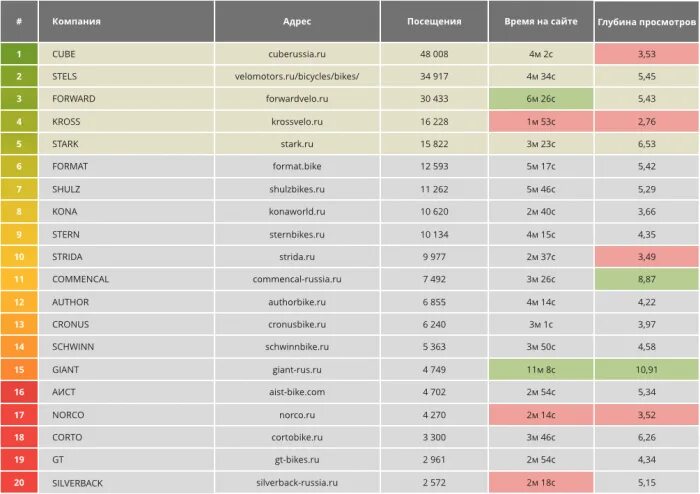Open the forwardvelo.ru link
Screen dimensions: 700x494
[298, 99]
